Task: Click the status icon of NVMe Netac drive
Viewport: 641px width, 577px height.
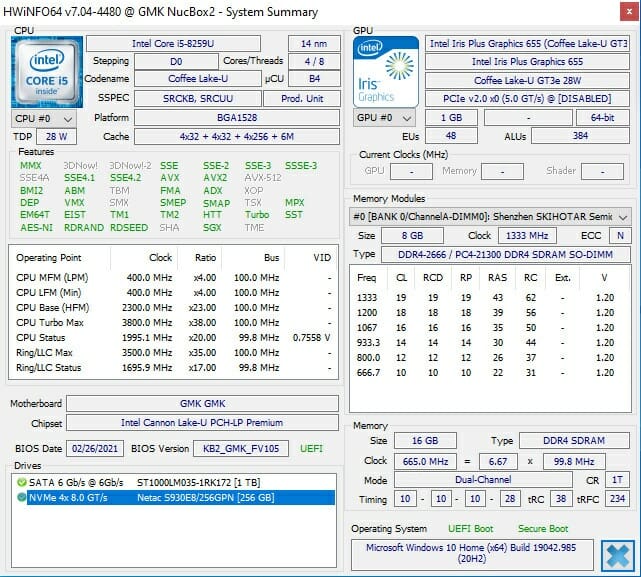Action: click(x=22, y=498)
